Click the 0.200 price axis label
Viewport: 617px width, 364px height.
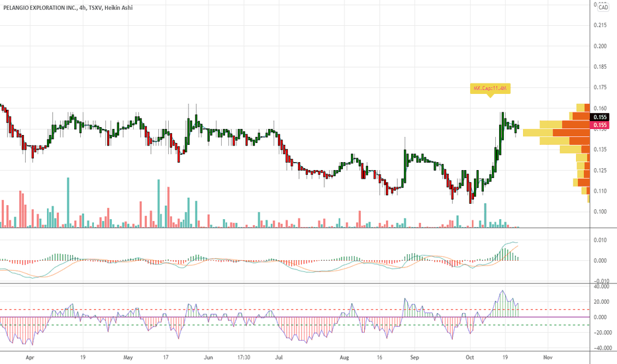(600, 46)
